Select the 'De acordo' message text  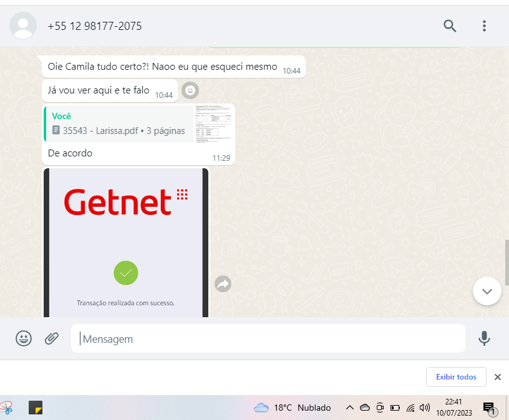(70, 153)
